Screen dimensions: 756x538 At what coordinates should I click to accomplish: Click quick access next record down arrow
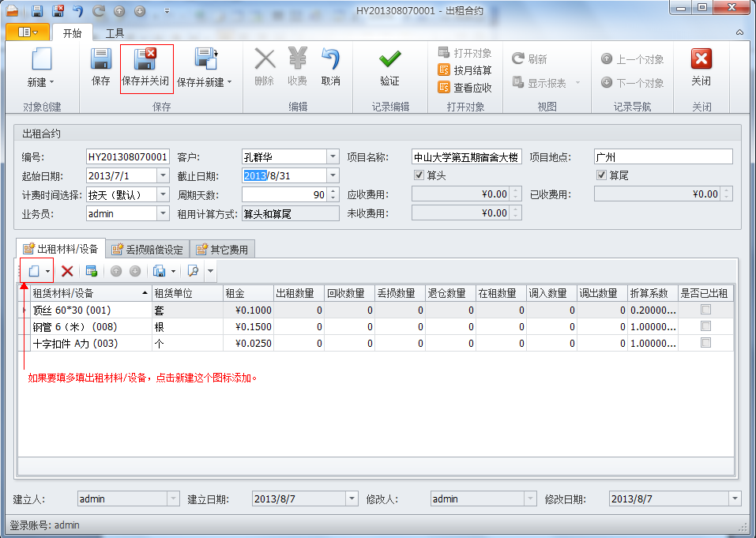coord(140,11)
